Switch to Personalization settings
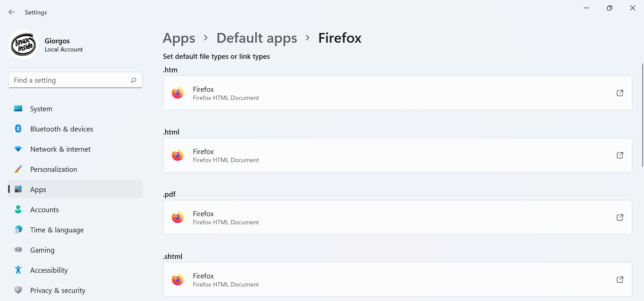 [x=75, y=169]
